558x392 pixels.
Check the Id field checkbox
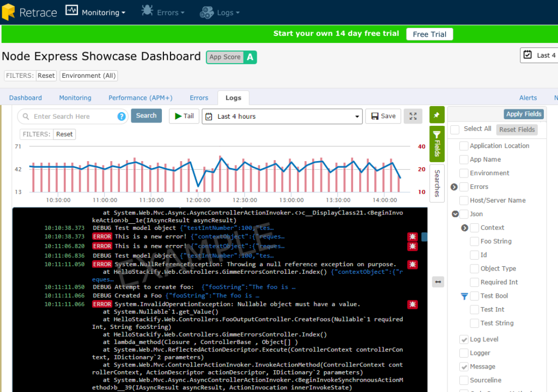point(475,255)
